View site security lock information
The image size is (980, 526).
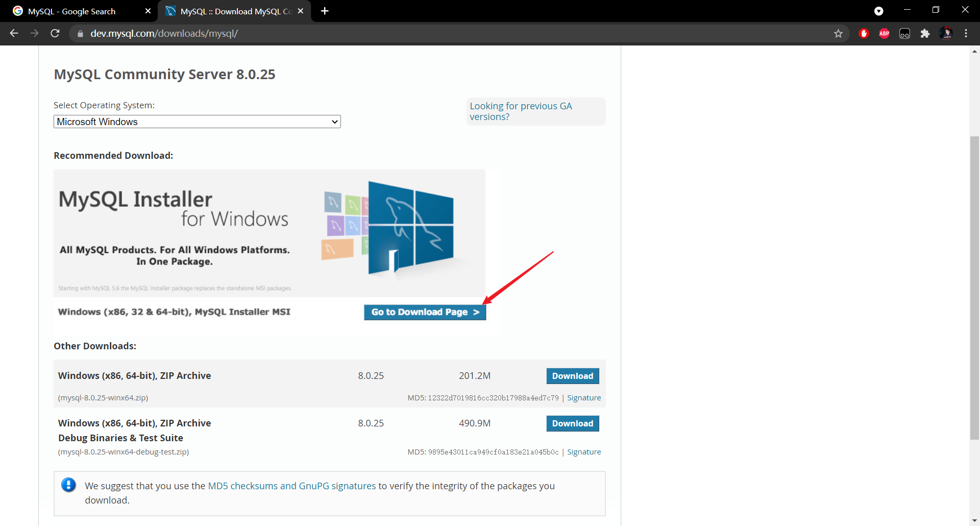point(80,34)
